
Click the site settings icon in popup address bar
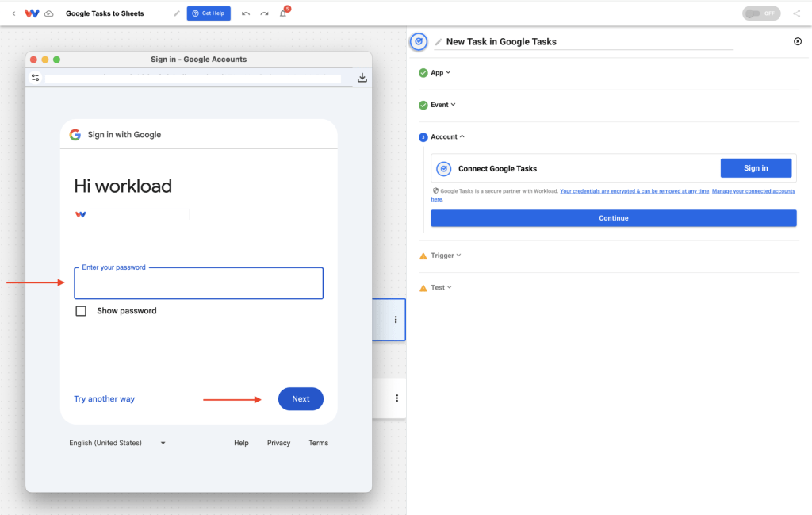[35, 78]
